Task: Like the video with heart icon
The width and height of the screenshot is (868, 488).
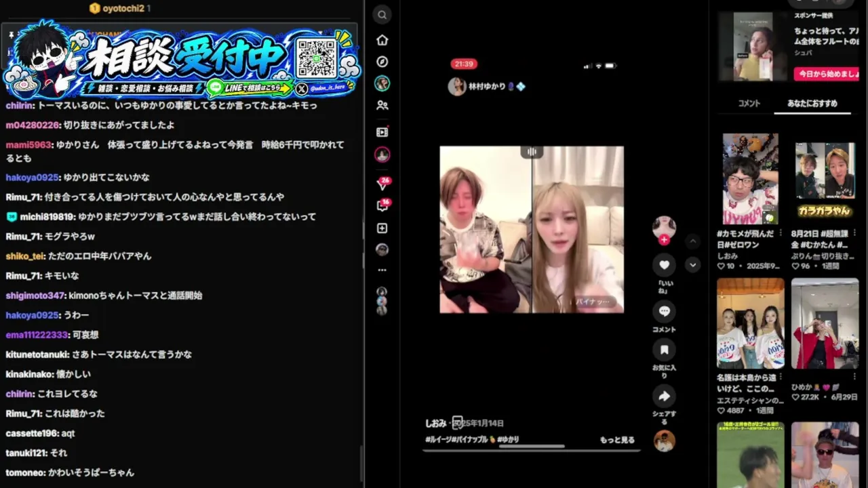Action: [x=664, y=265]
